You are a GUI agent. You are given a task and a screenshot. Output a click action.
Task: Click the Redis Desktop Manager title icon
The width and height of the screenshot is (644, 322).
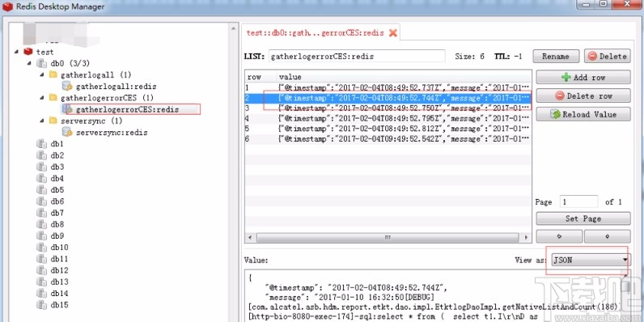[8, 6]
